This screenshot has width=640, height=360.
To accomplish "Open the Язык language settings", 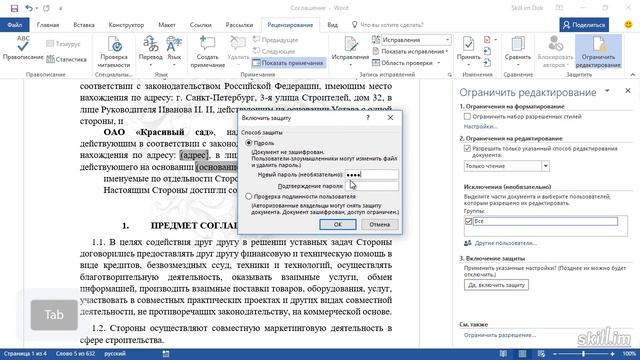I will coord(174,51).
